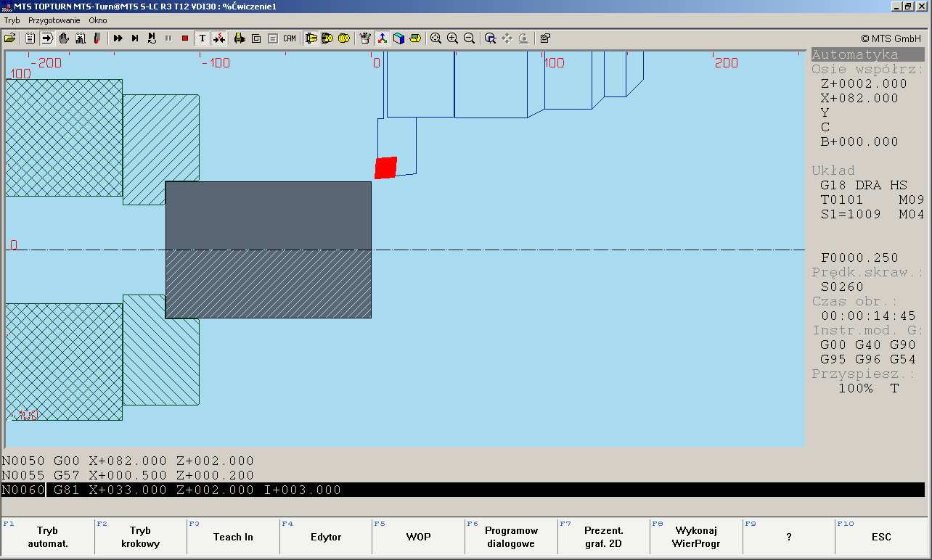Click the open file folder icon
This screenshot has height=560, width=932.
click(x=10, y=38)
